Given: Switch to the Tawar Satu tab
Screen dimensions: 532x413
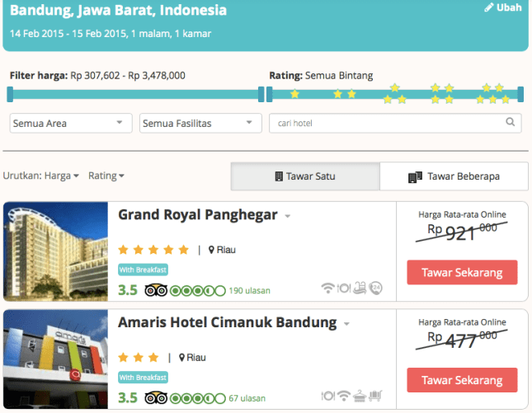Looking at the screenshot, I should pyautogui.click(x=305, y=176).
